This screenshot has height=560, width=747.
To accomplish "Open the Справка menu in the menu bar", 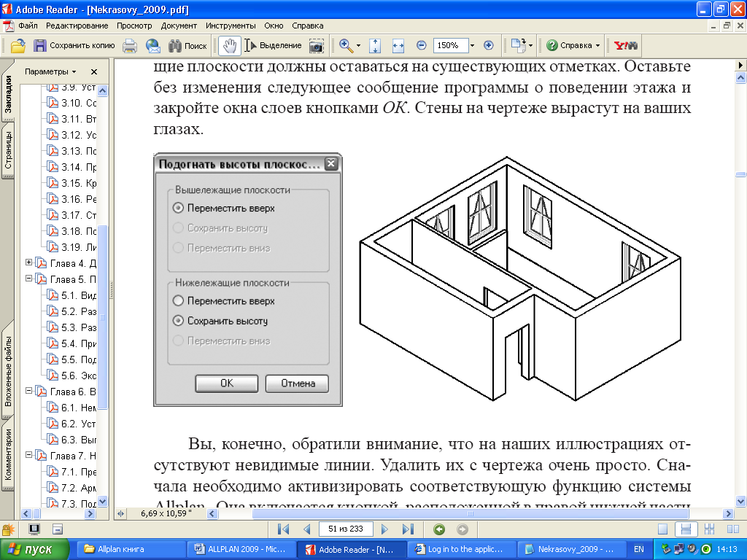I will [307, 26].
